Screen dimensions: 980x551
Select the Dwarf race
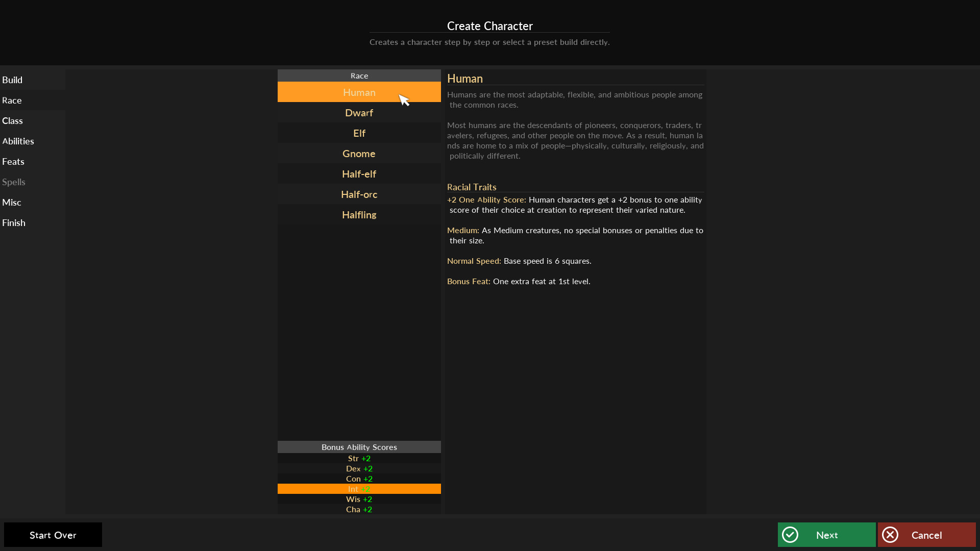(359, 113)
